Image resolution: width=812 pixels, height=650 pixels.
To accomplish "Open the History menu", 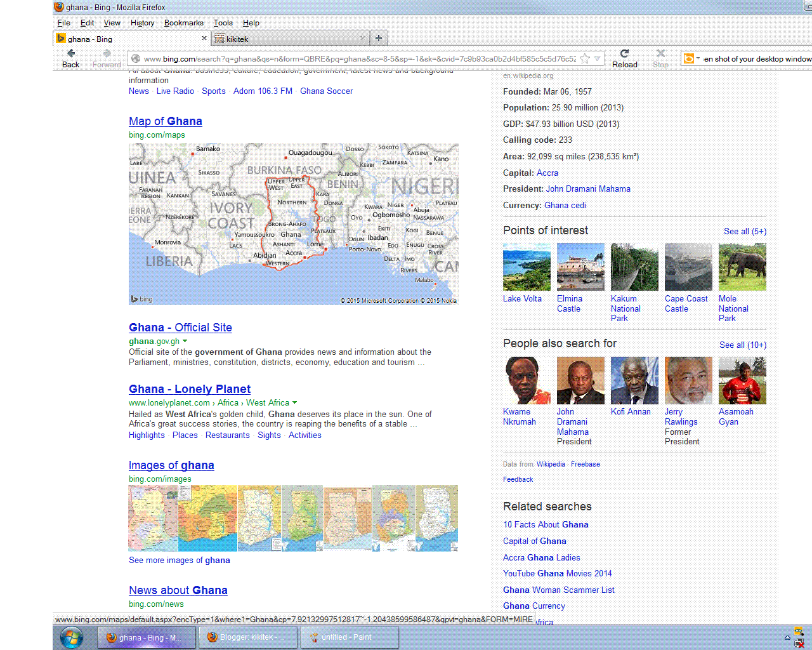I will (x=143, y=23).
